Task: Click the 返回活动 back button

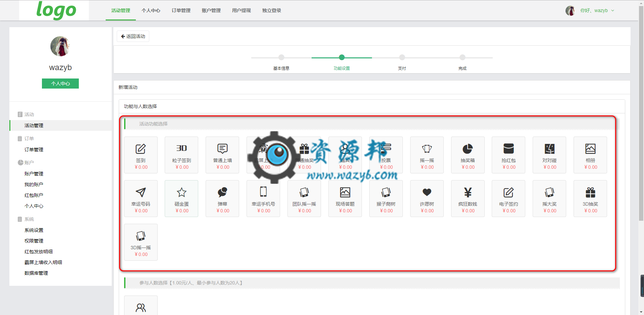Action: click(133, 36)
